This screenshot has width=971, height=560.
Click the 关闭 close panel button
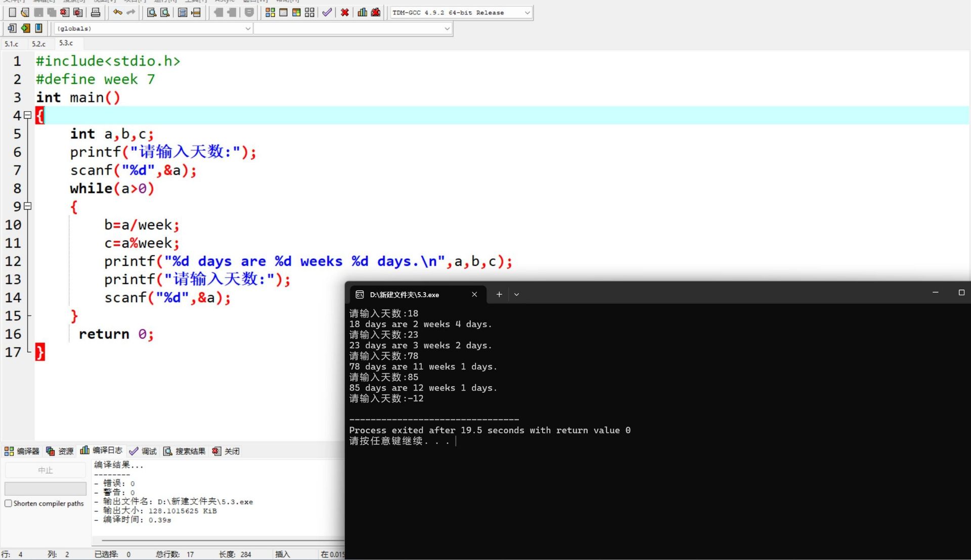coord(226,451)
